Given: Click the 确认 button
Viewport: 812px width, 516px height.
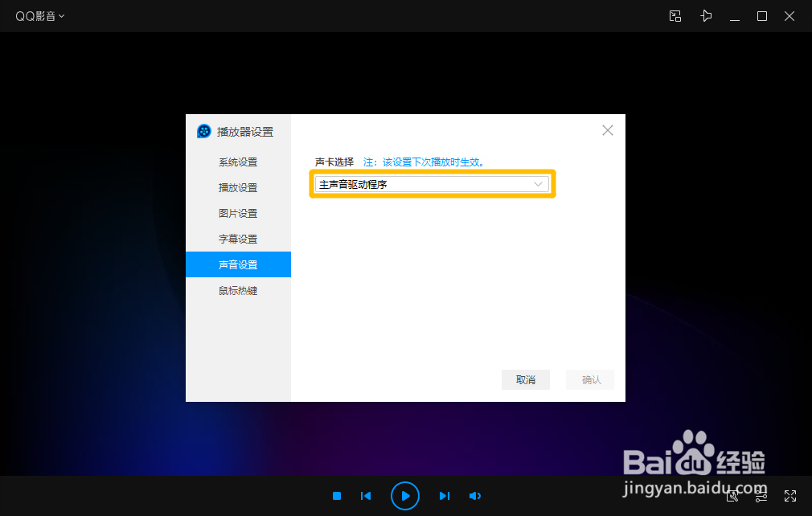Looking at the screenshot, I should [x=590, y=380].
